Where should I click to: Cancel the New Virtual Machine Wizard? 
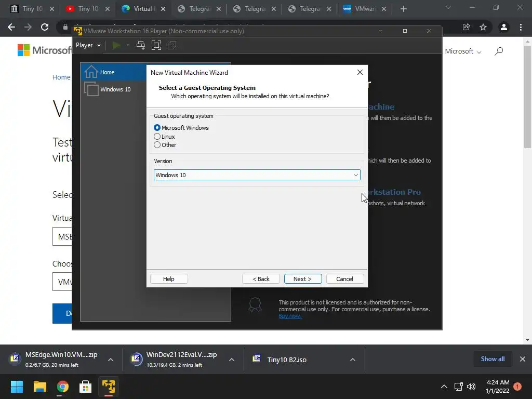[345, 279]
